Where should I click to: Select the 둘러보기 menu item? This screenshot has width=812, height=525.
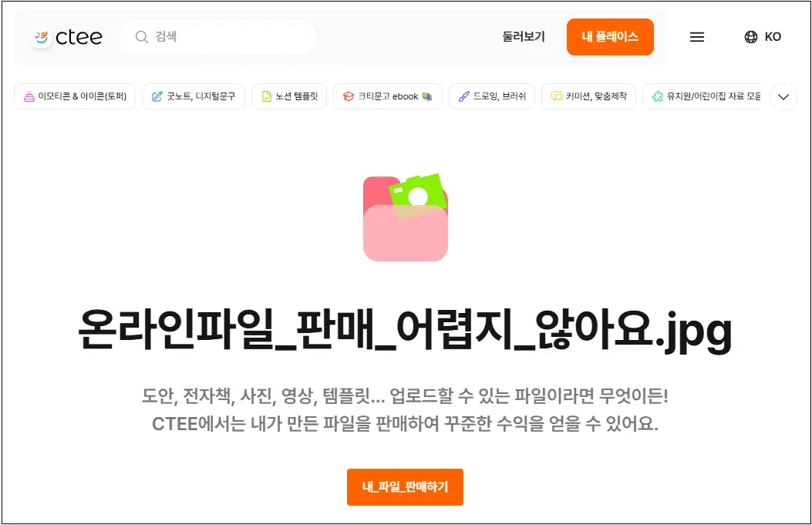[524, 37]
